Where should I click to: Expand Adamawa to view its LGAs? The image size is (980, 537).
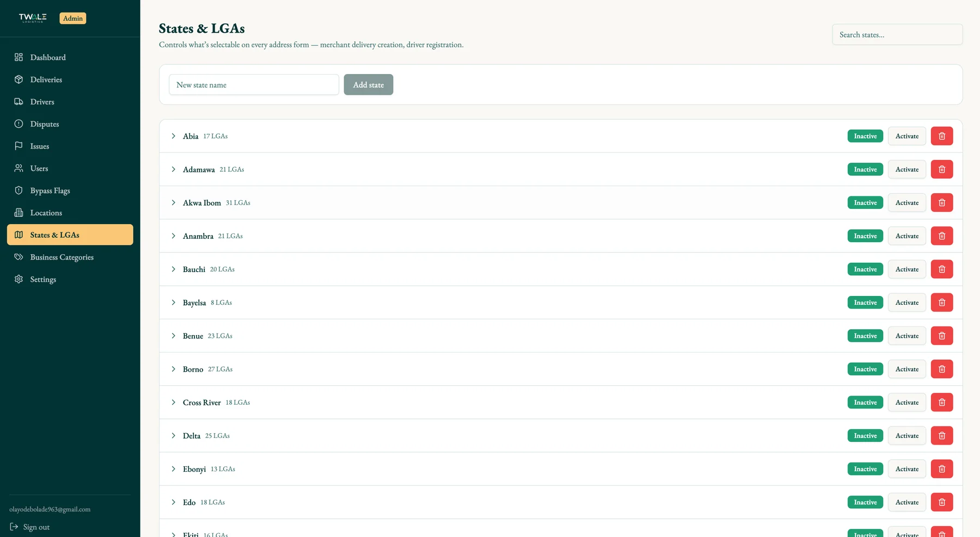pos(173,169)
